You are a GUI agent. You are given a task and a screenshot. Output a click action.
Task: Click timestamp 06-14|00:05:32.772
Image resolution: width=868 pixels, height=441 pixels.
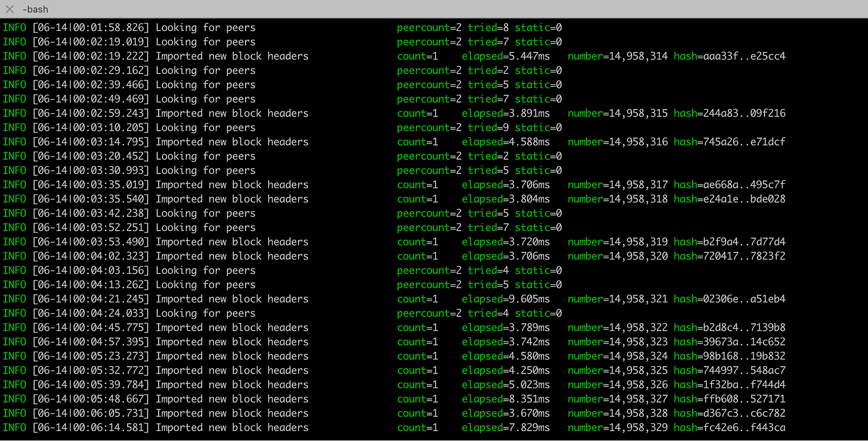click(x=91, y=370)
